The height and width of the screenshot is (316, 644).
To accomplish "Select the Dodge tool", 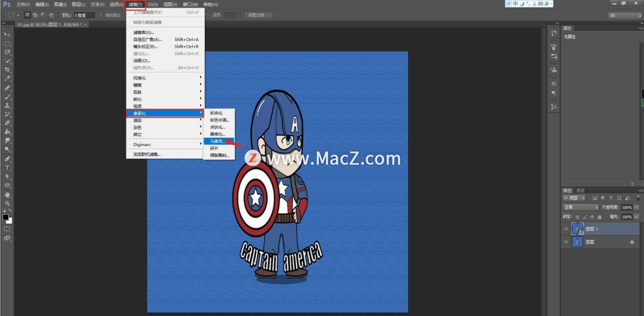I will 7,149.
